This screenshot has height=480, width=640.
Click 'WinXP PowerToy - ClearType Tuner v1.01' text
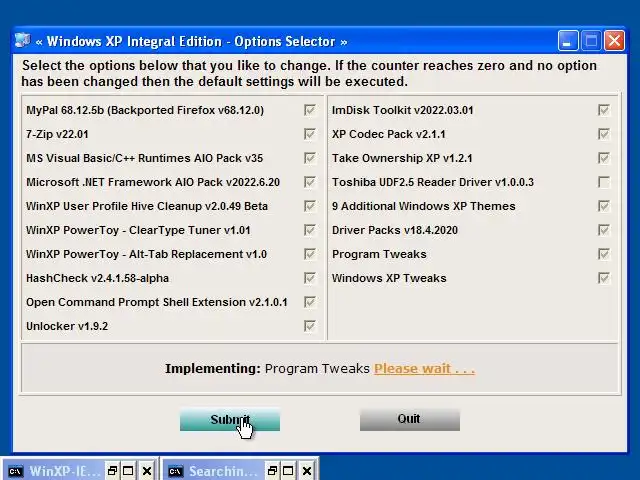pos(138,230)
